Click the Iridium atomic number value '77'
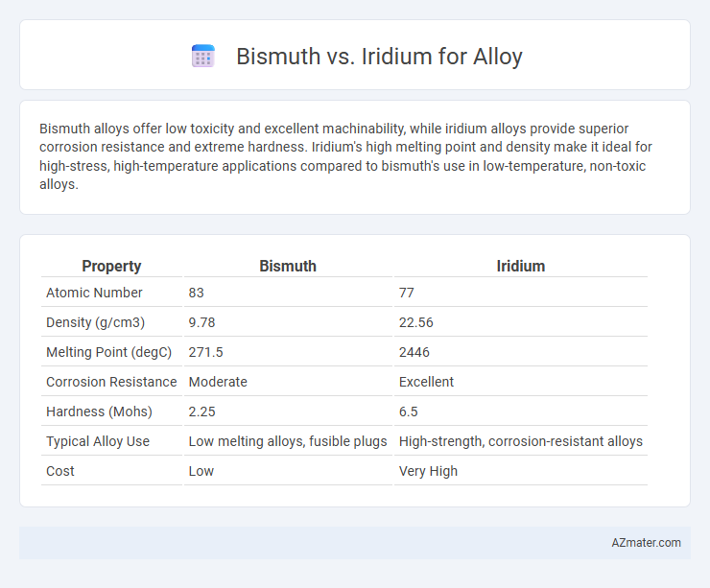This screenshot has width=710, height=588. pos(406,293)
